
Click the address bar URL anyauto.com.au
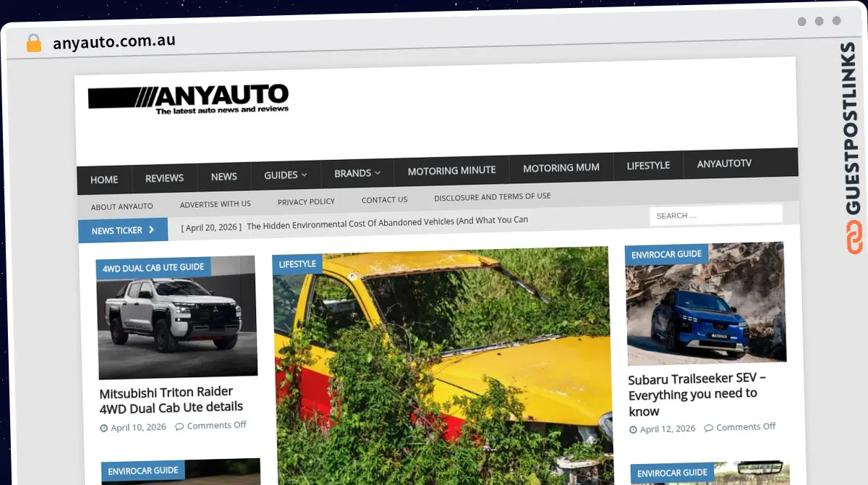[x=114, y=41]
